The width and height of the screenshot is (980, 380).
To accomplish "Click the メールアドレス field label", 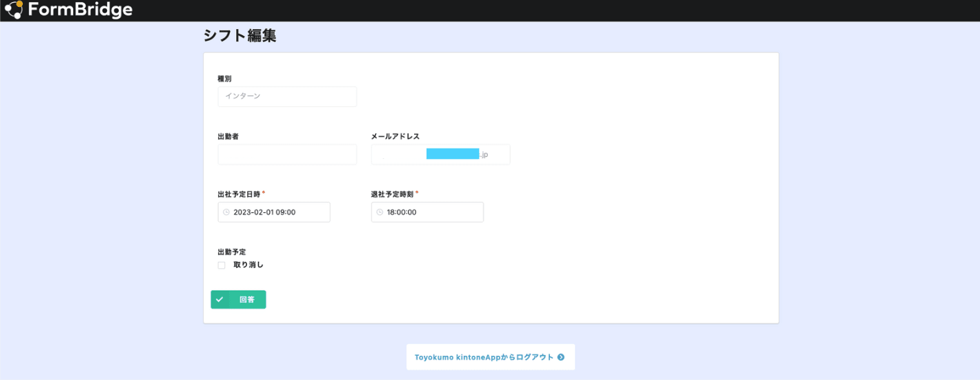I will pyautogui.click(x=395, y=137).
